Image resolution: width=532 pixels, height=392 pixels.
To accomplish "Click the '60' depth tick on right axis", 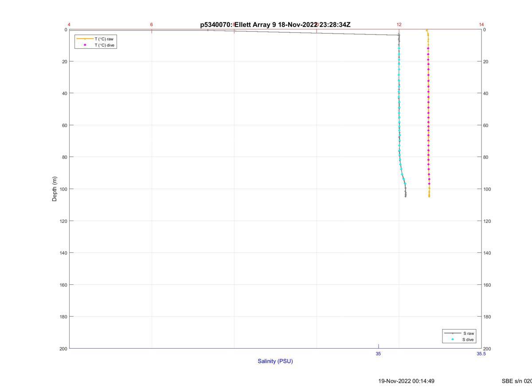I will (x=486, y=125).
